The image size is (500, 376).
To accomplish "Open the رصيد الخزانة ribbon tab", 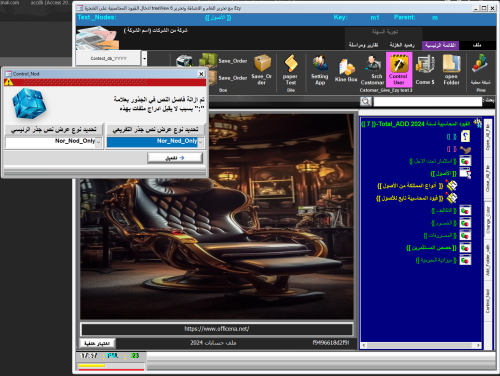I will tap(402, 45).
